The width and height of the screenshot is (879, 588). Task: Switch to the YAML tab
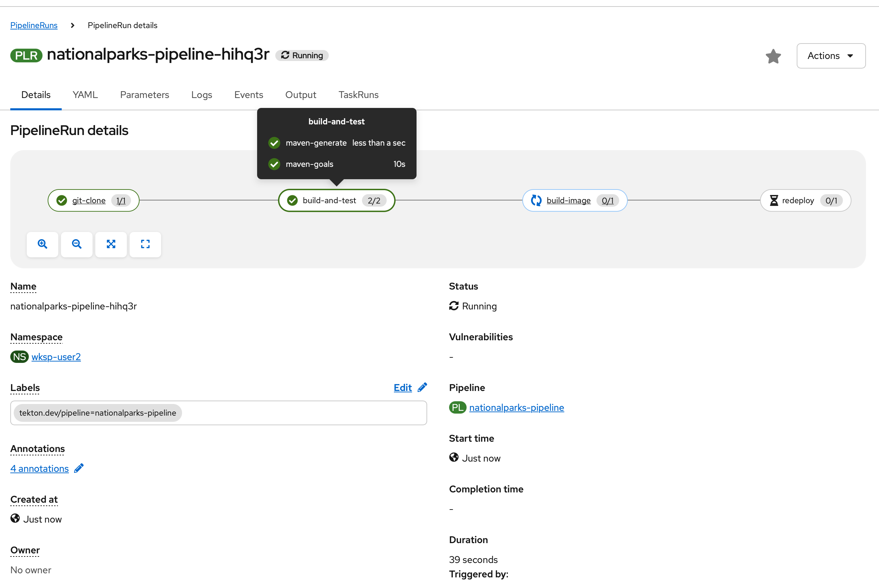coord(85,95)
